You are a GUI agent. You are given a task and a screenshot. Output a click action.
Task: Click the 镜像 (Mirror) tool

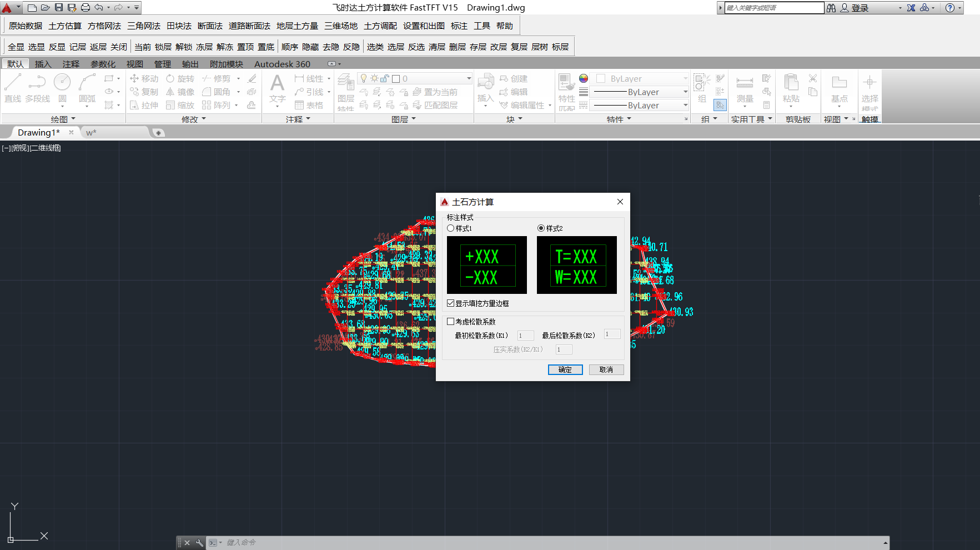tap(180, 92)
